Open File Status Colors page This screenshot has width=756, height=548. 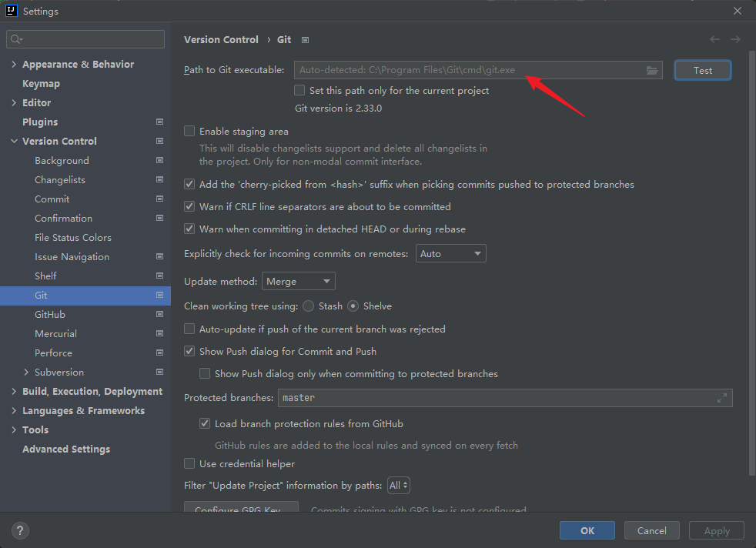point(73,238)
